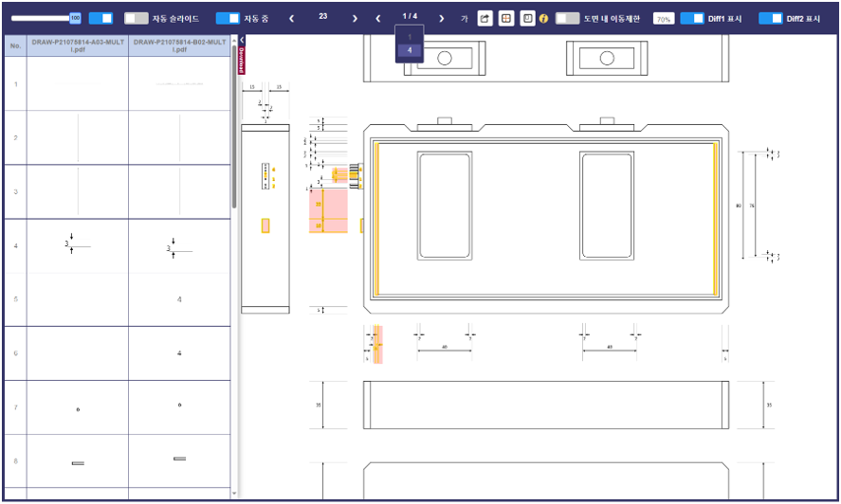
Task: Turn off the Diff2 표시 toggle
Action: 770,18
